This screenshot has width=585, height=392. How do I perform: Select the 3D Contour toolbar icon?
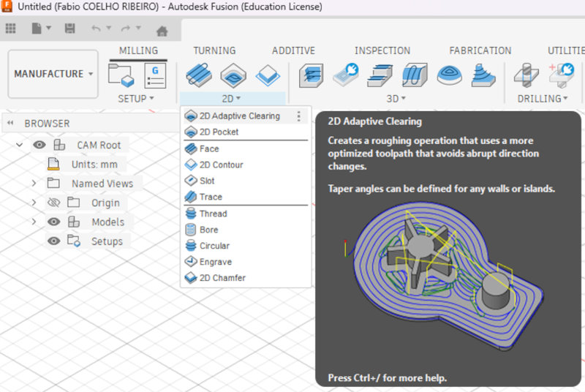pos(483,75)
